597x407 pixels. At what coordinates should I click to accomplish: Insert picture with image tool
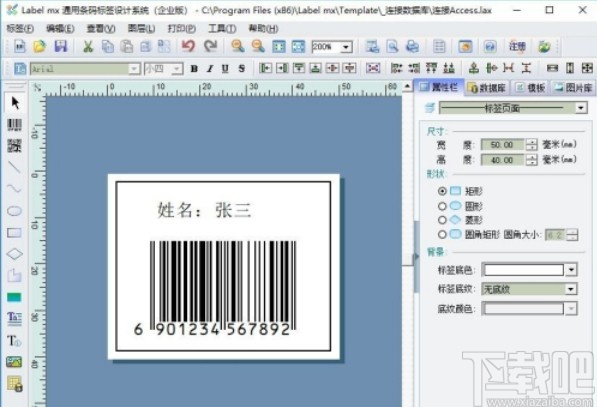(x=14, y=362)
